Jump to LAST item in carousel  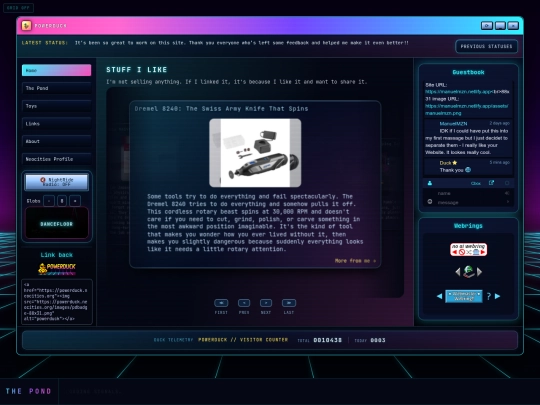coord(289,303)
